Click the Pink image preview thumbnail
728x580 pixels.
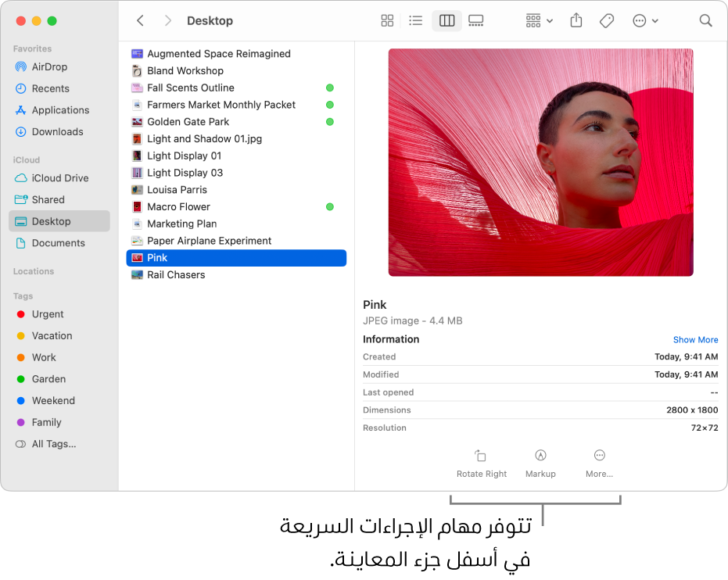pyautogui.click(x=540, y=162)
